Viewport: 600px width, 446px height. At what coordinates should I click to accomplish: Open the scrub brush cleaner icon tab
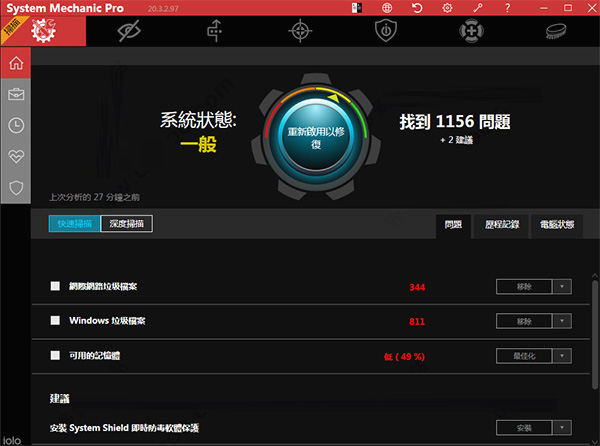556,31
